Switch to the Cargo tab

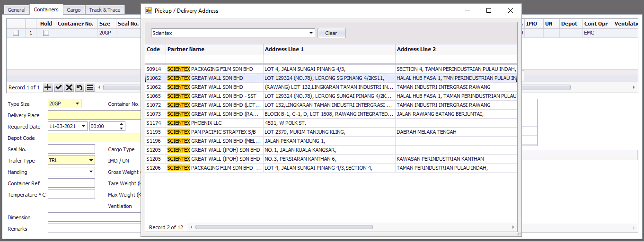(73, 10)
